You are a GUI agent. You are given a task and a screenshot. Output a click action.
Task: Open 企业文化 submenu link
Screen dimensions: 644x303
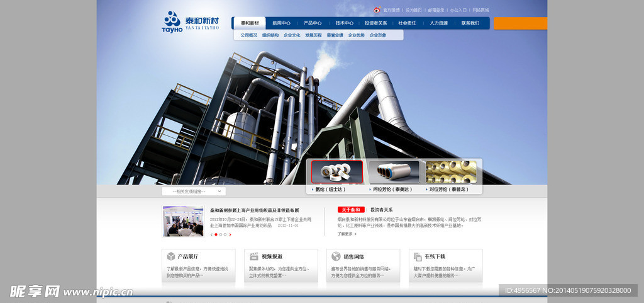[x=292, y=35]
